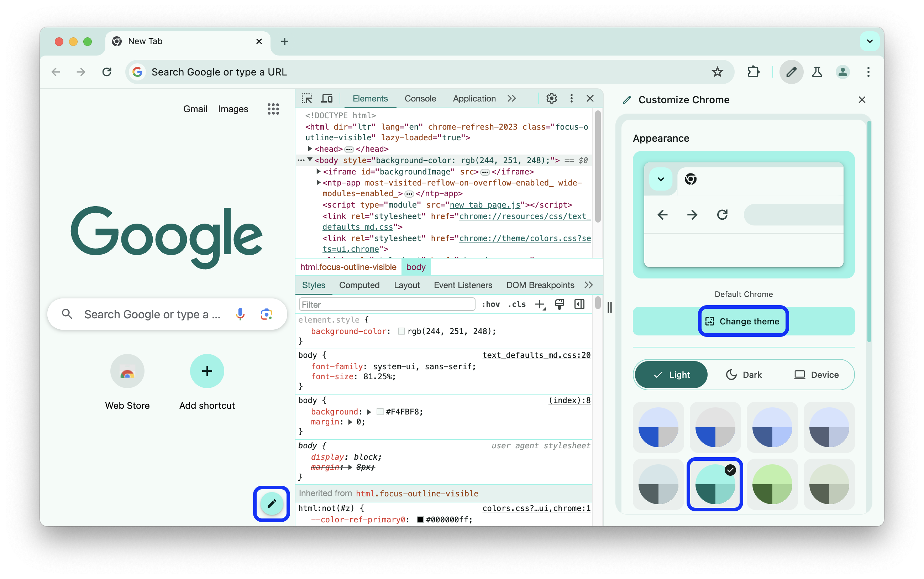Open the Application panel tab
Image resolution: width=924 pixels, height=579 pixels.
click(474, 99)
